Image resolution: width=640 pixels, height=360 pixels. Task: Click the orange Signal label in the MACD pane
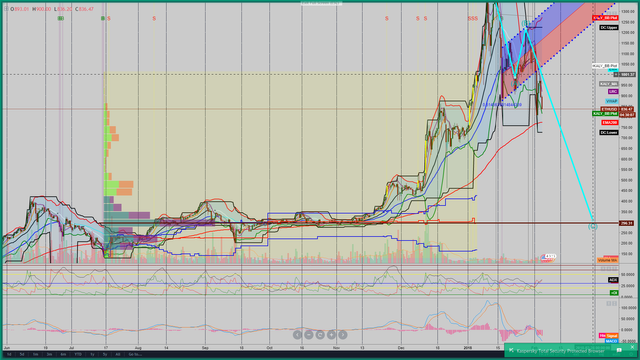tap(612, 336)
